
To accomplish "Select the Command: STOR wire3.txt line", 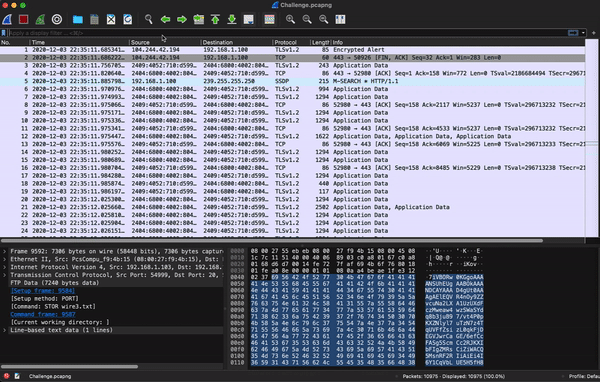I will click(x=53, y=307).
